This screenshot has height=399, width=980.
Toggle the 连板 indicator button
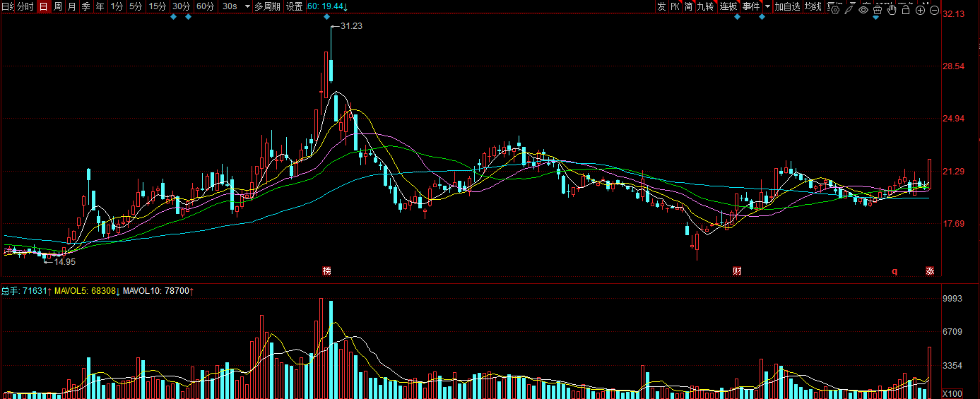tap(728, 6)
